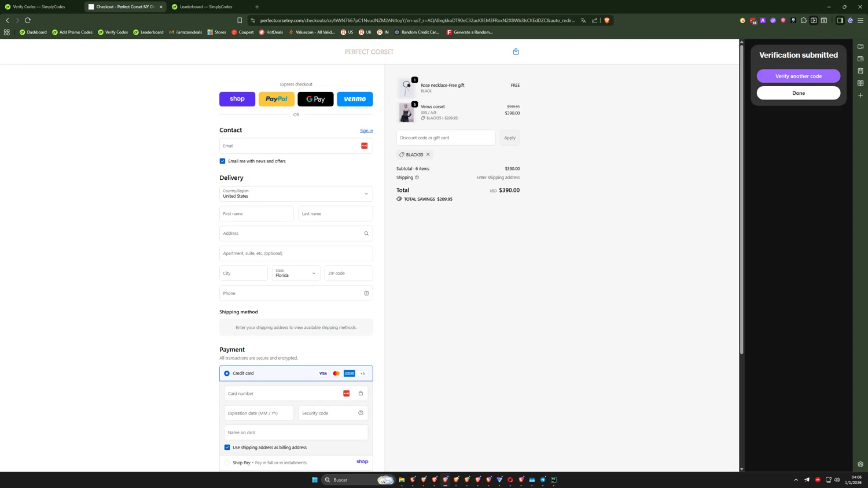Open Country/Region dropdown

(x=296, y=194)
